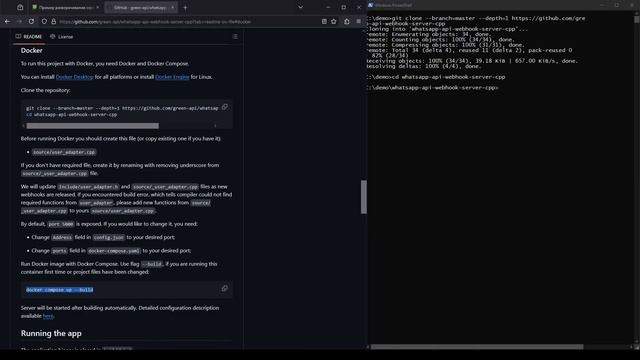
Task: Click the code block scroll-right arrow
Action: [x=216, y=126]
